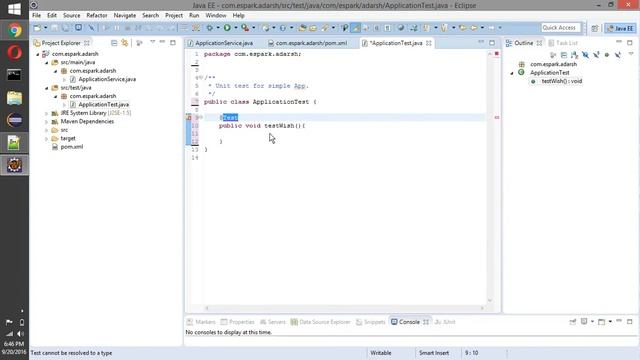Toggle alphabetical sort in the Outline toolbar
Image resolution: width=640 pixels, height=360 pixels.
[x=574, y=55]
